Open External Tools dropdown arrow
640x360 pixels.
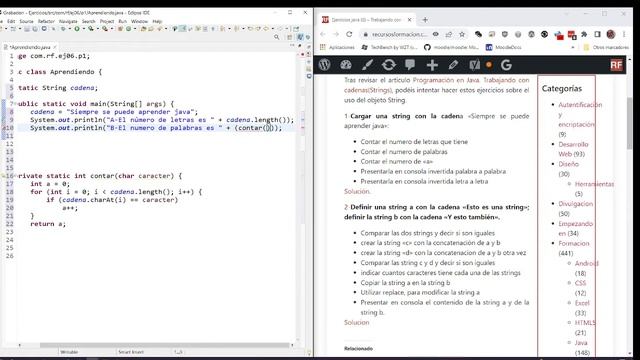[112, 29]
